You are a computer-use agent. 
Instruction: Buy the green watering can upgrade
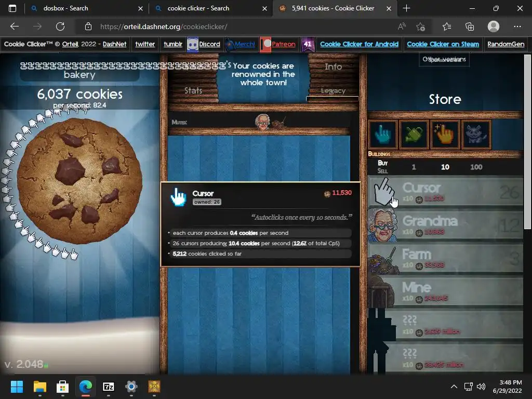click(414, 135)
